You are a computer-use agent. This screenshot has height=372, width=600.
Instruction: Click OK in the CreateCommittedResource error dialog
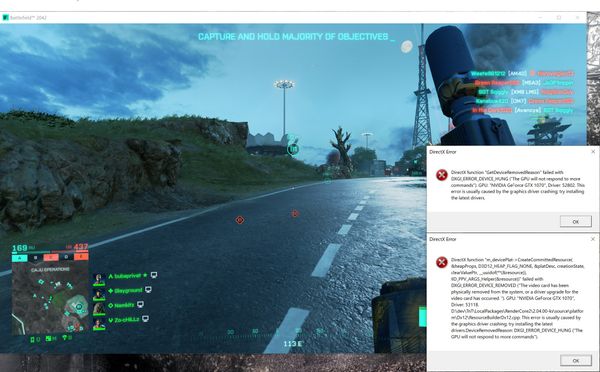click(576, 360)
